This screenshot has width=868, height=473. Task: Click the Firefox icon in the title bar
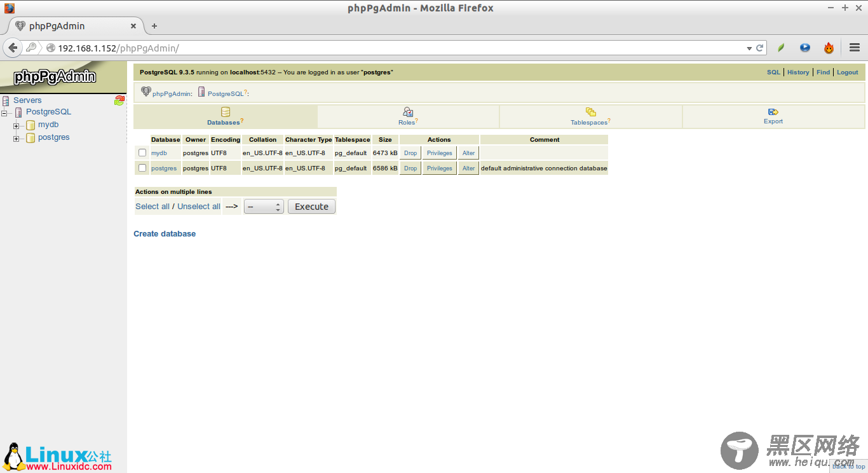(x=9, y=8)
